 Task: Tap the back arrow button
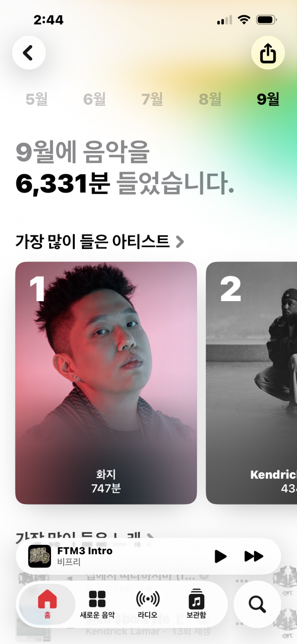click(x=29, y=53)
